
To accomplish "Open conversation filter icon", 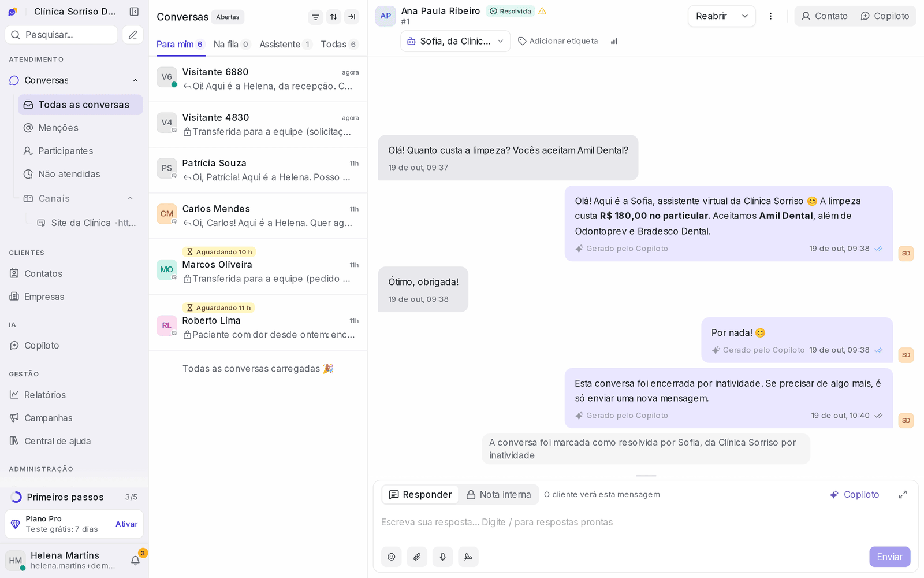I will point(315,17).
